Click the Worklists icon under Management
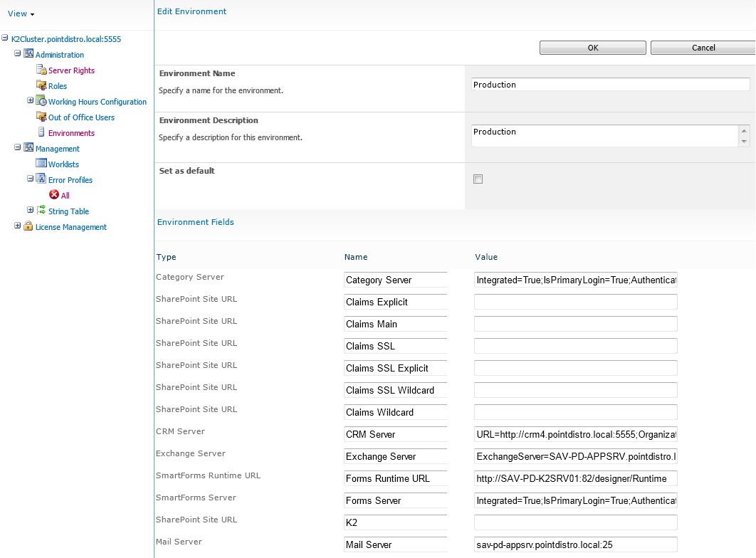 pos(41,164)
